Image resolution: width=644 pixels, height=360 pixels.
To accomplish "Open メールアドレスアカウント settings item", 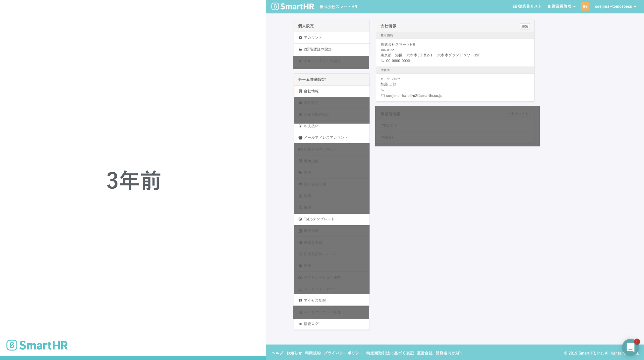I will click(325, 138).
